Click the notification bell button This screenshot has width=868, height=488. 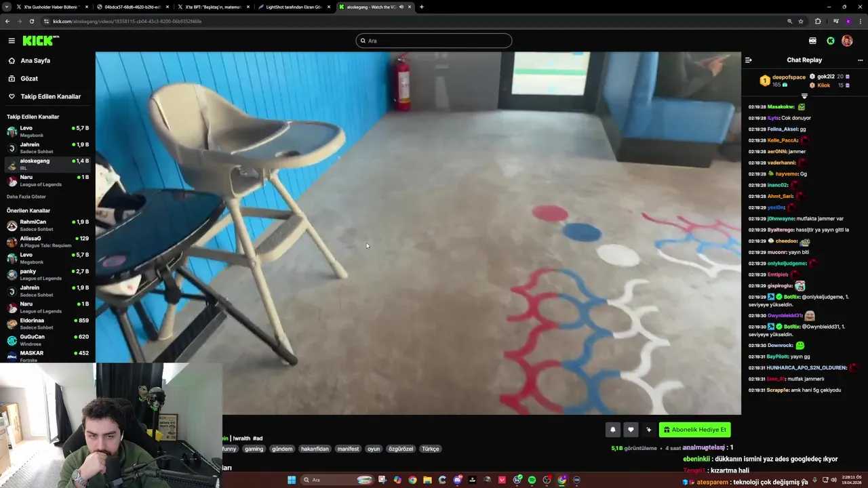point(612,430)
